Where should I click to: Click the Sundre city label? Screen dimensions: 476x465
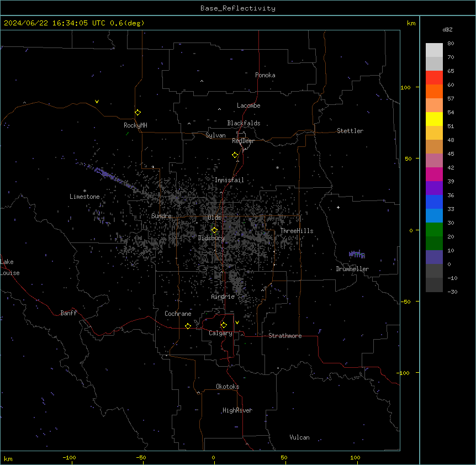pyautogui.click(x=161, y=216)
